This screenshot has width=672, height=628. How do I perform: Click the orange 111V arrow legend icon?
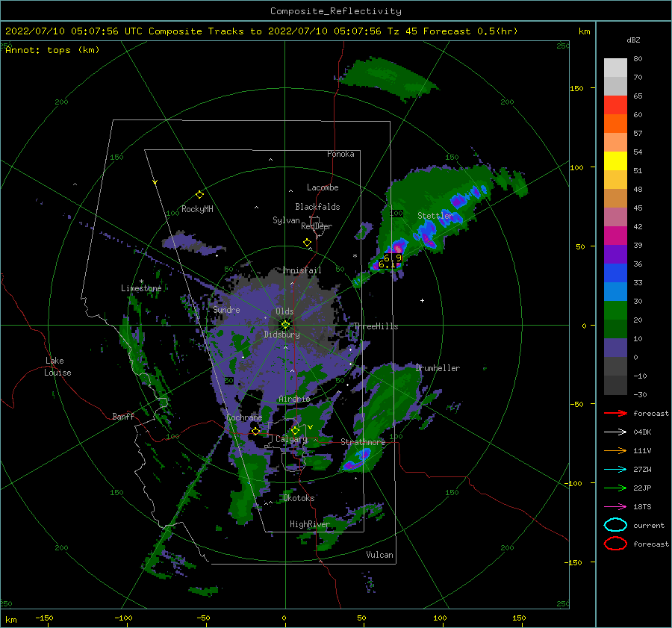pos(615,450)
